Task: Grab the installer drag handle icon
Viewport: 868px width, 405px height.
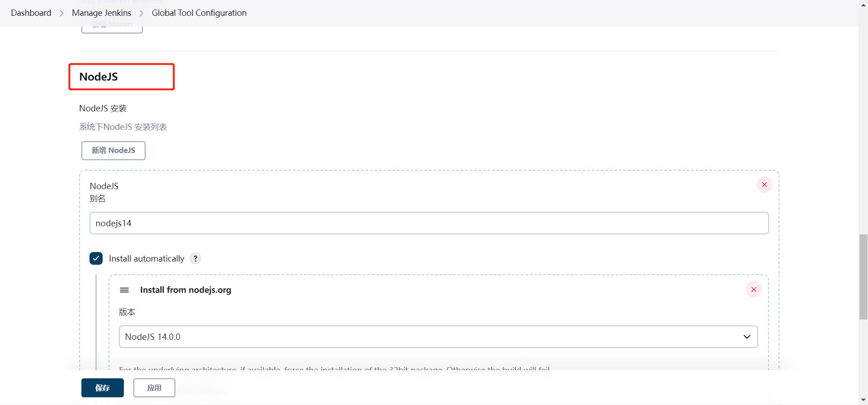Action: tap(124, 290)
